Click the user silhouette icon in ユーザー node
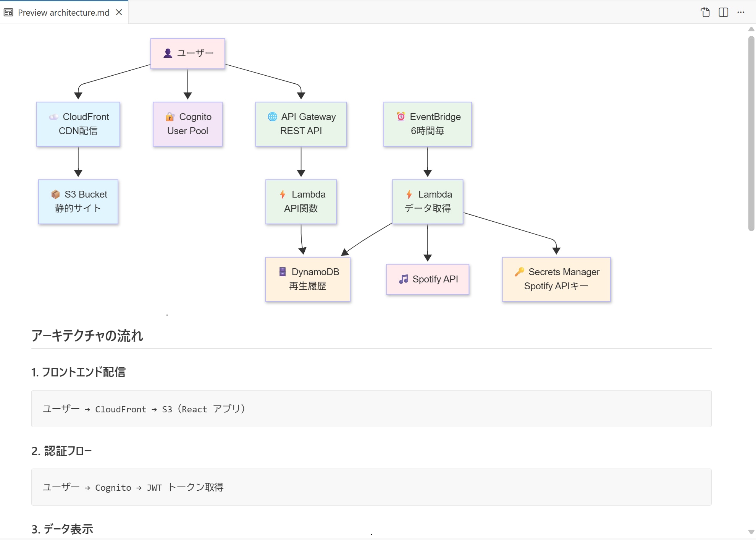Image resolution: width=756 pixels, height=540 pixels. 168,53
